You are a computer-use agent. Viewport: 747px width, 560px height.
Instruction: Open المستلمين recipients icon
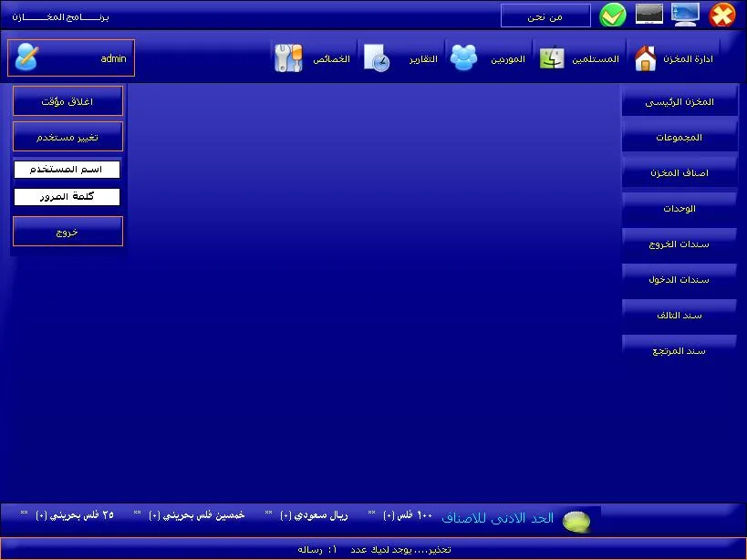552,58
